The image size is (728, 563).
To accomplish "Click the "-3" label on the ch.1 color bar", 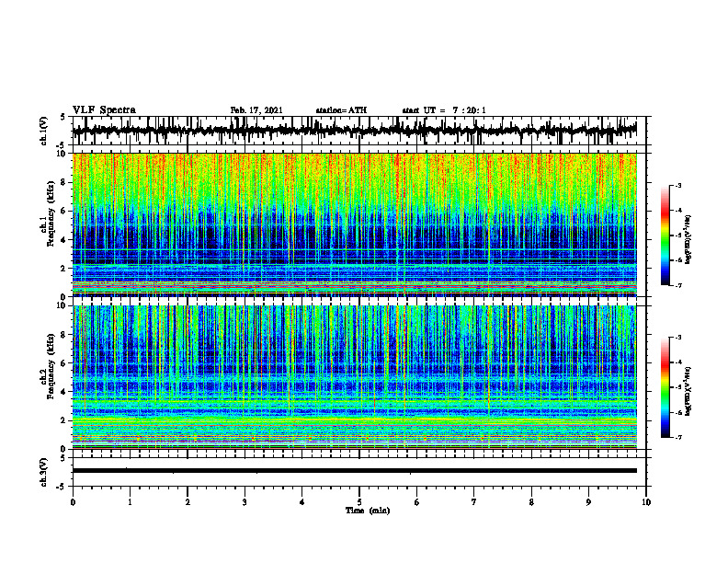I will point(677,185).
